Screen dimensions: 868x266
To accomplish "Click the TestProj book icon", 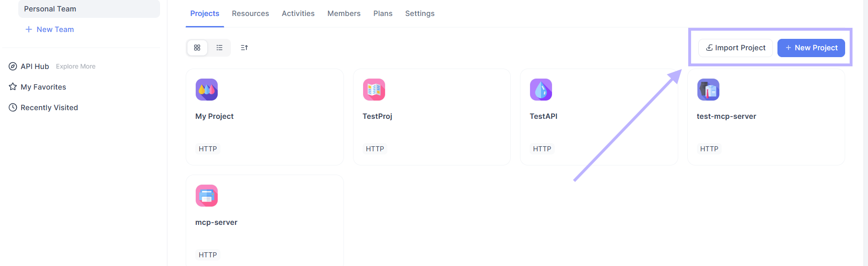I will point(374,90).
